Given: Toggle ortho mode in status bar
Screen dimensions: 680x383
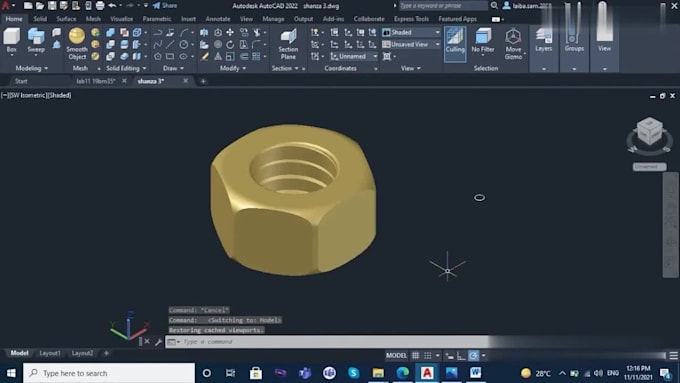Looking at the screenshot, I should 461,356.
